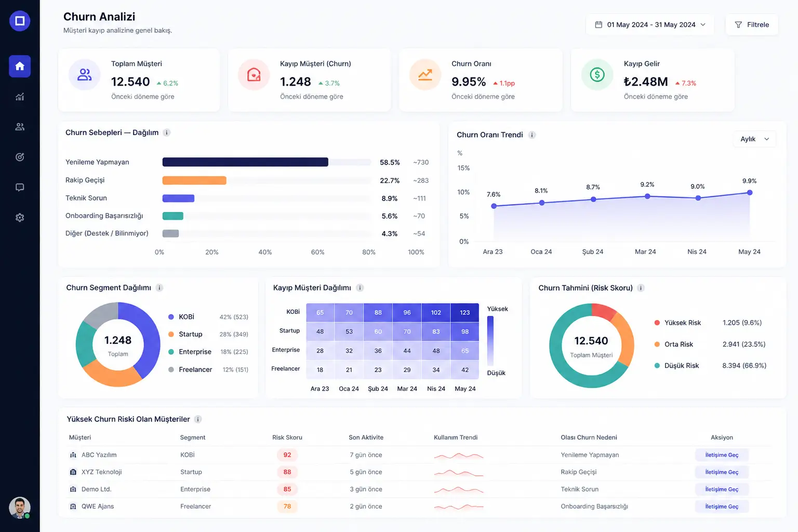The height and width of the screenshot is (532, 798).
Task: Open the target goals sidebar icon
Action: tap(20, 157)
